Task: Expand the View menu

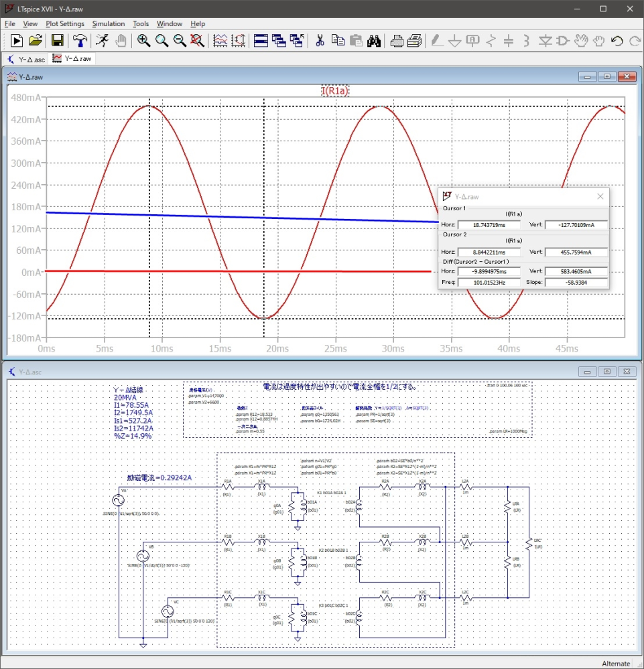Action: pos(30,23)
